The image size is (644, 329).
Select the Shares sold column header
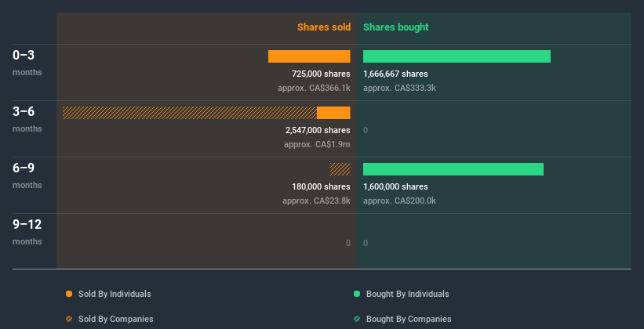tap(323, 27)
